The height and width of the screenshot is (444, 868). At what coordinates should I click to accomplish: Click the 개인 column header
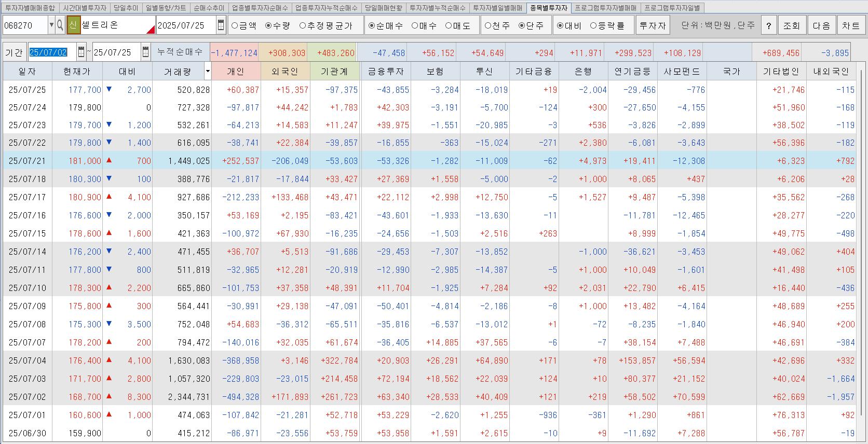tap(236, 71)
